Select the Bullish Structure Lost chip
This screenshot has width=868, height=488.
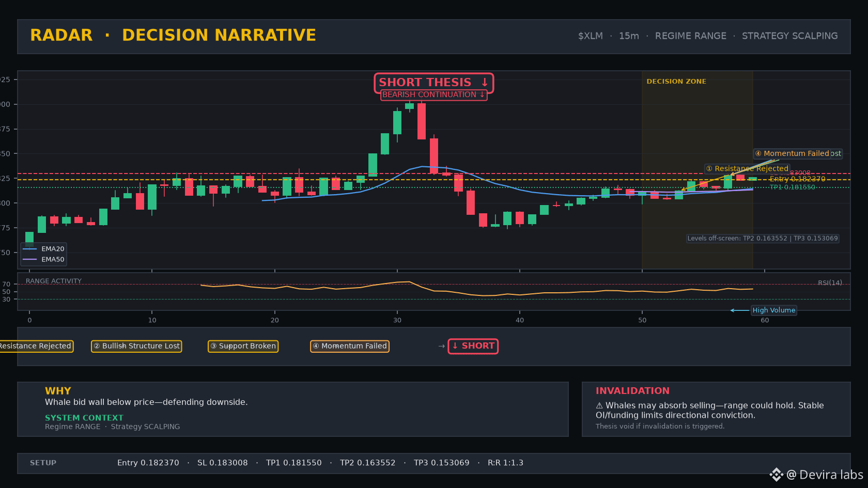pyautogui.click(x=136, y=346)
